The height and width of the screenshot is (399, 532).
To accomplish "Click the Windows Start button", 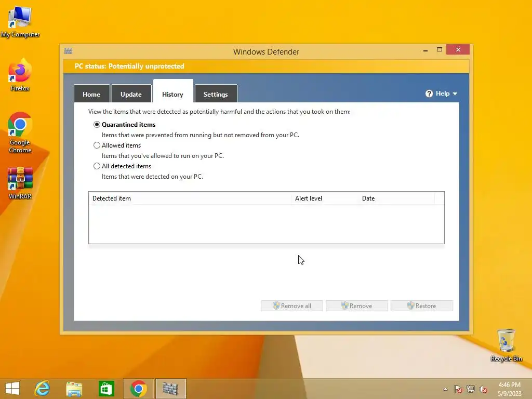I will point(12,389).
